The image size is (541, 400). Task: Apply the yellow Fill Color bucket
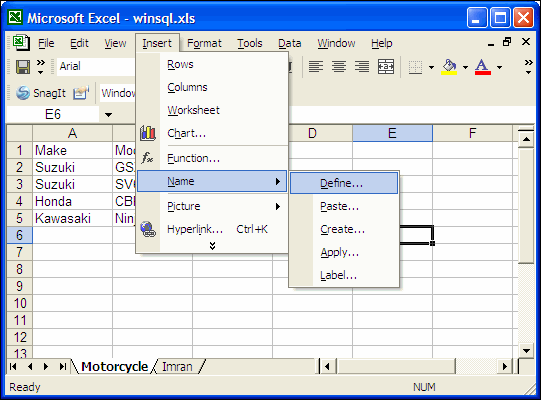[449, 67]
